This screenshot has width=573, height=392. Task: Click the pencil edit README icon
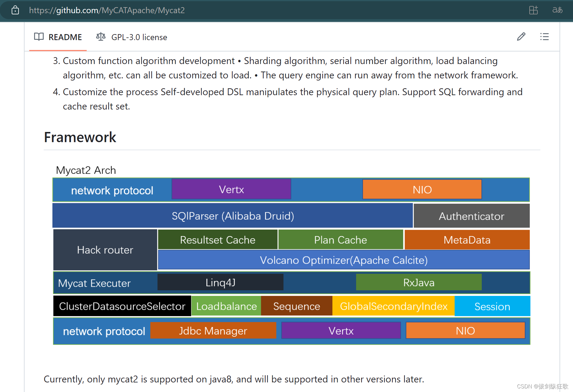[521, 37]
